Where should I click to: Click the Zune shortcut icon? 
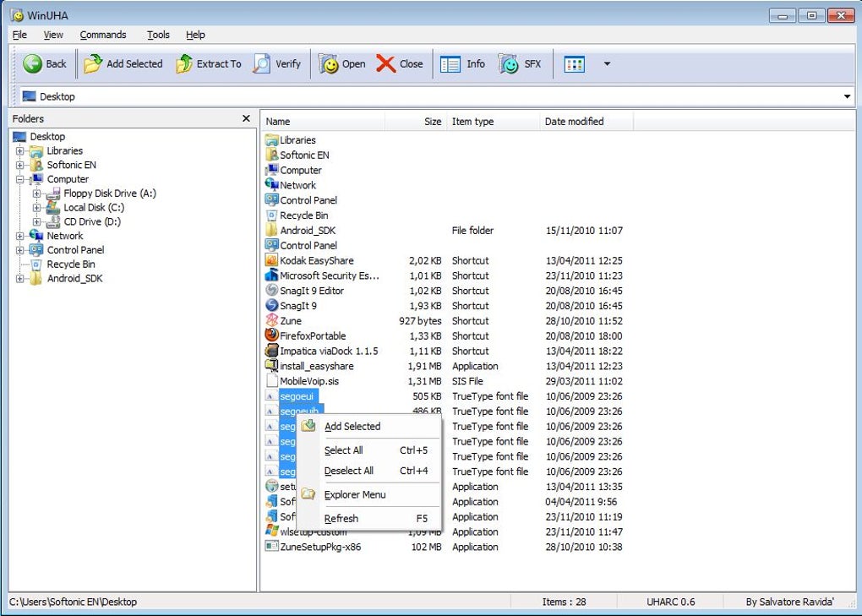pyautogui.click(x=271, y=320)
